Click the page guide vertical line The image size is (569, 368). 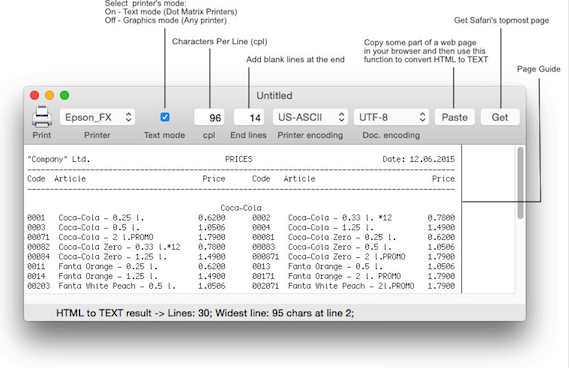tap(462, 219)
